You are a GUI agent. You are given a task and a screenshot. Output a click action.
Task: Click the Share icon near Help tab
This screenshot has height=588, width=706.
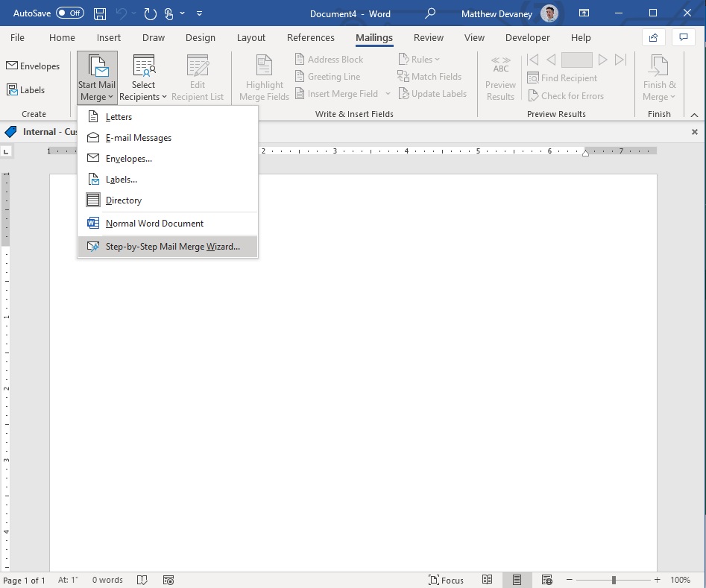point(653,38)
